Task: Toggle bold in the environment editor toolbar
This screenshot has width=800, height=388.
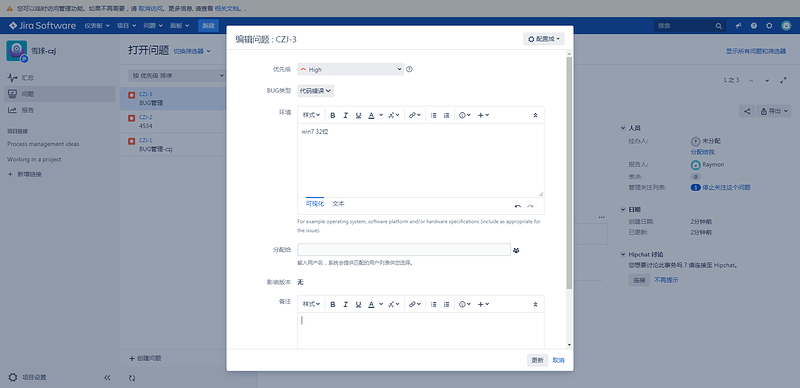Action: coord(333,115)
